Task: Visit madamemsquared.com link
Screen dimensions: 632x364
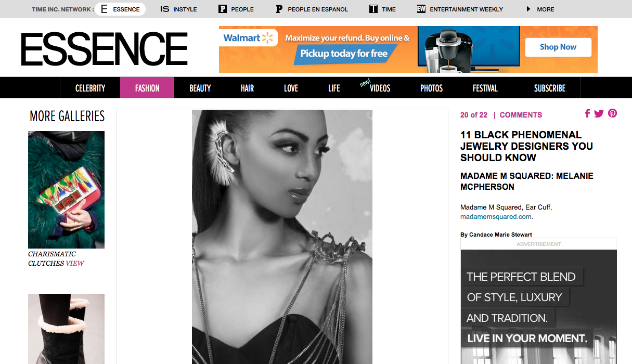Action: [496, 216]
